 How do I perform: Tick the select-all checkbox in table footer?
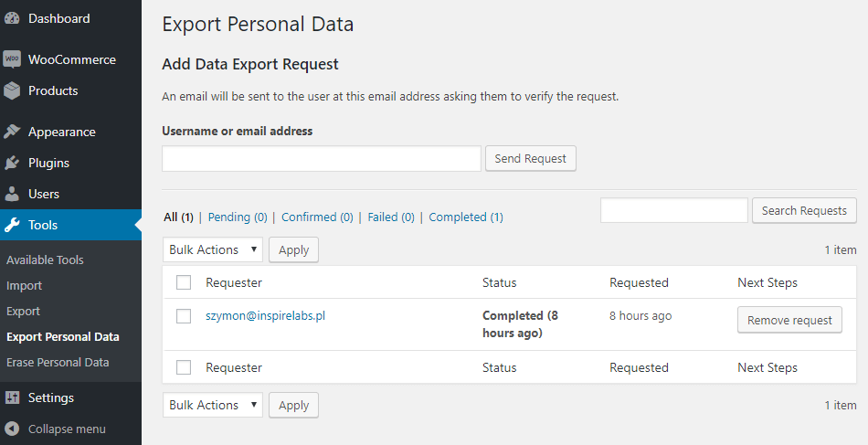coord(184,367)
